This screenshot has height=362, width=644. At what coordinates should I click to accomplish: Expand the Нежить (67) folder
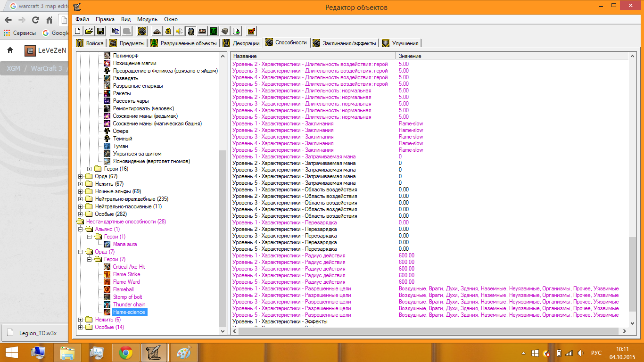click(81, 184)
